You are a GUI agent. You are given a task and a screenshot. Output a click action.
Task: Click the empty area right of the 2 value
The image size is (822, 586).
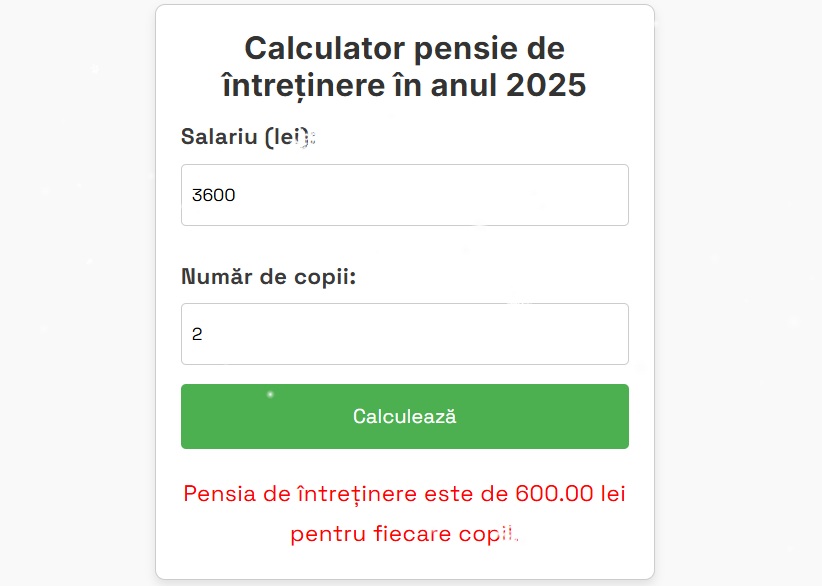coord(450,333)
